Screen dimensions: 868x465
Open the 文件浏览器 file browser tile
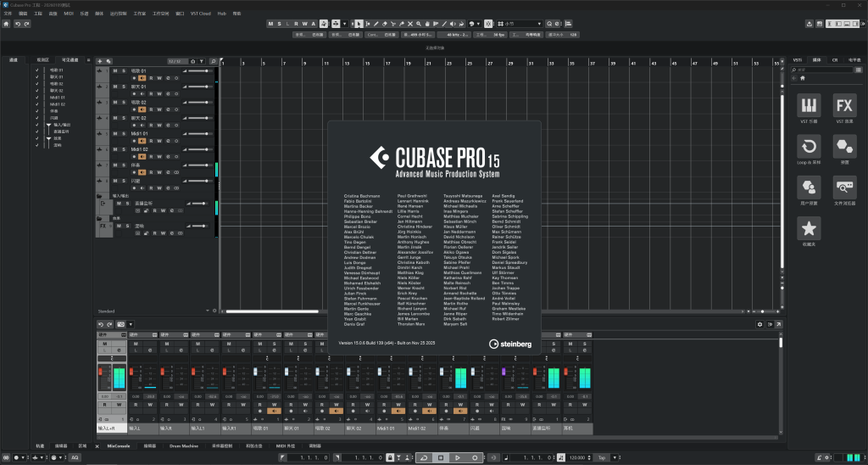click(x=844, y=188)
